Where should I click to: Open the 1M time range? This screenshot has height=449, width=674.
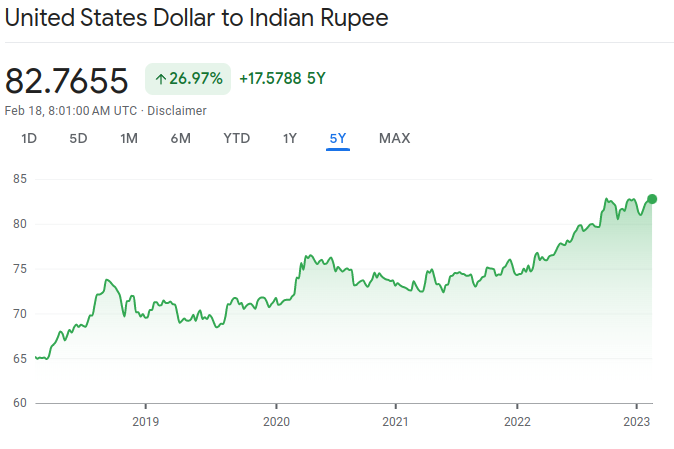point(129,138)
